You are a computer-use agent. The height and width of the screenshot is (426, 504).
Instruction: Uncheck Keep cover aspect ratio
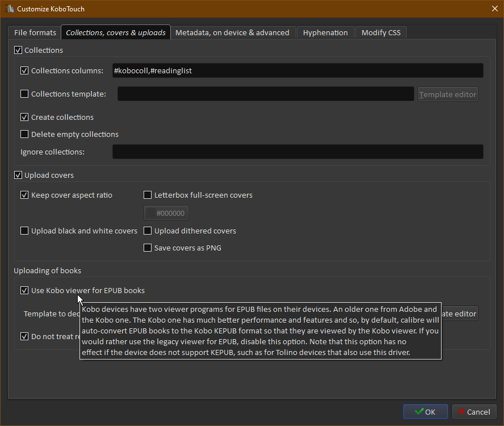24,195
